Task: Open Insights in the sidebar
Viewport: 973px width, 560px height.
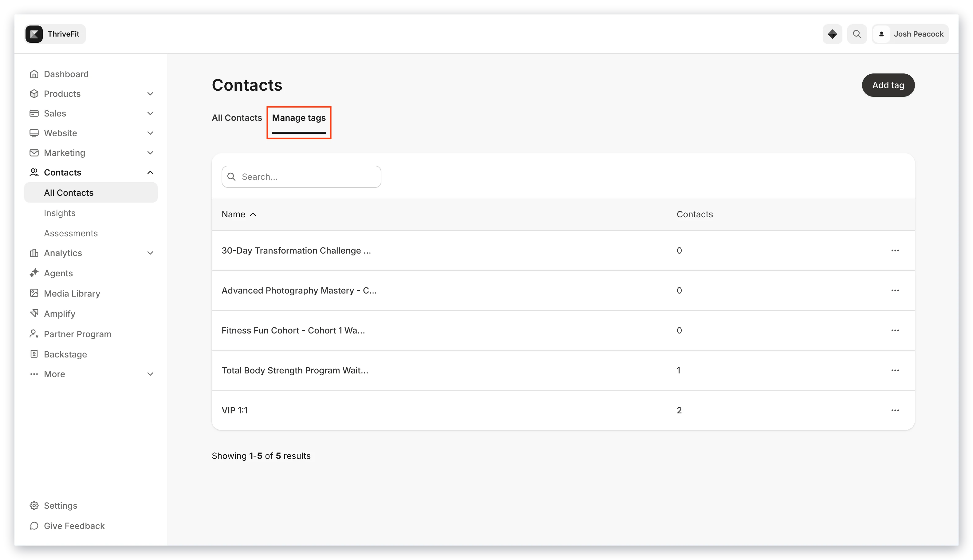Action: pyautogui.click(x=60, y=213)
